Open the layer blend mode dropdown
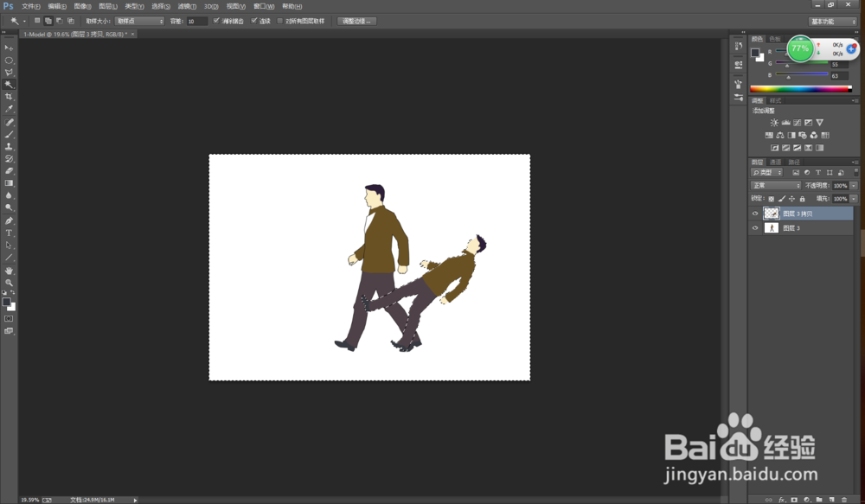Screen dimensions: 865x504 [776, 185]
